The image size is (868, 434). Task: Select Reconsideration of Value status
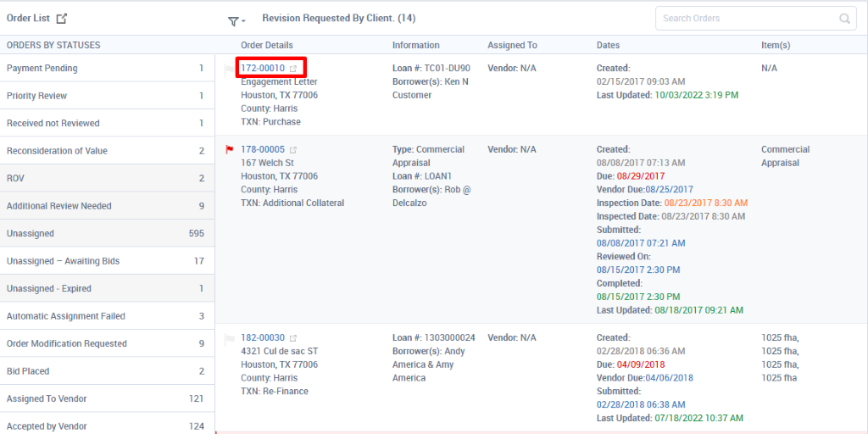(107, 151)
